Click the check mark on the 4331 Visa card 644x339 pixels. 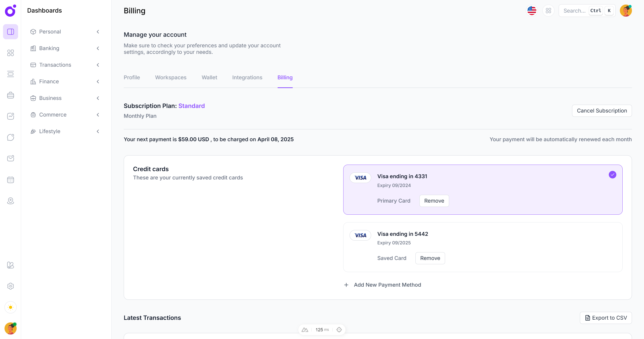pos(613,174)
